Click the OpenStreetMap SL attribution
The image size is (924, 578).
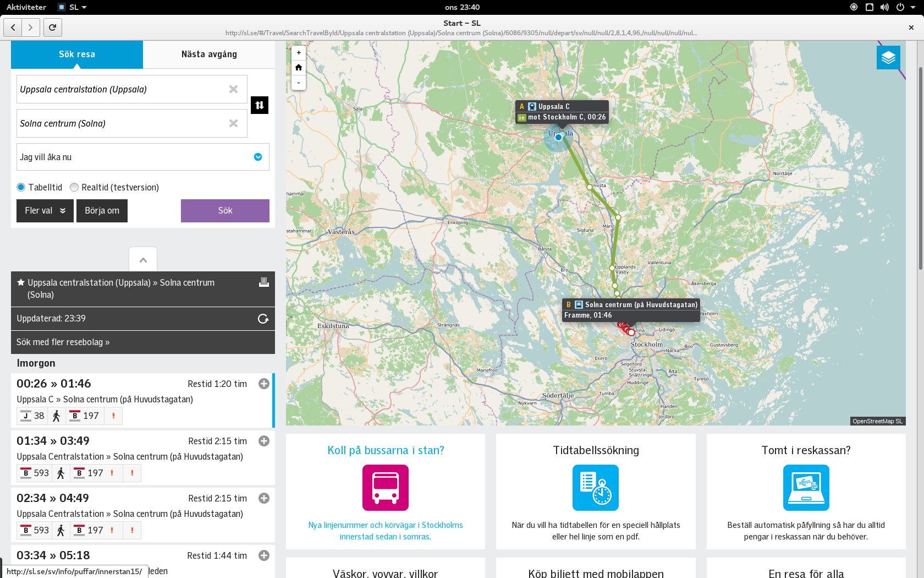click(877, 421)
